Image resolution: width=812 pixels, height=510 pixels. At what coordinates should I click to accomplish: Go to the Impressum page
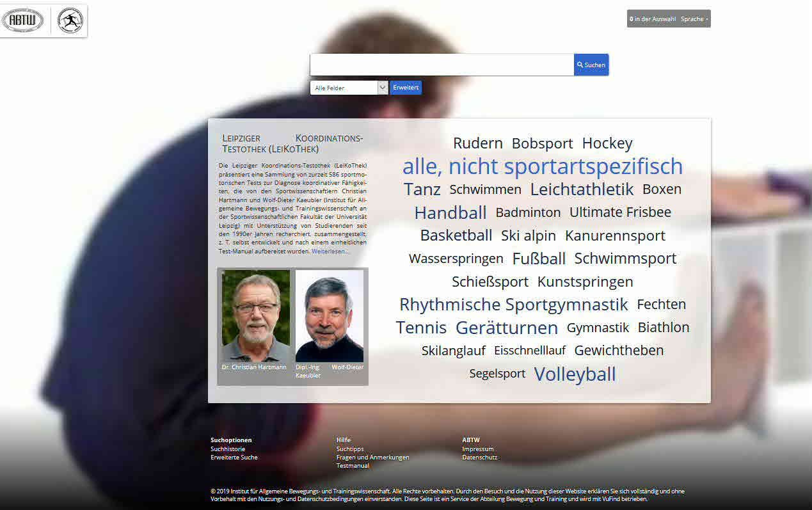tap(478, 449)
